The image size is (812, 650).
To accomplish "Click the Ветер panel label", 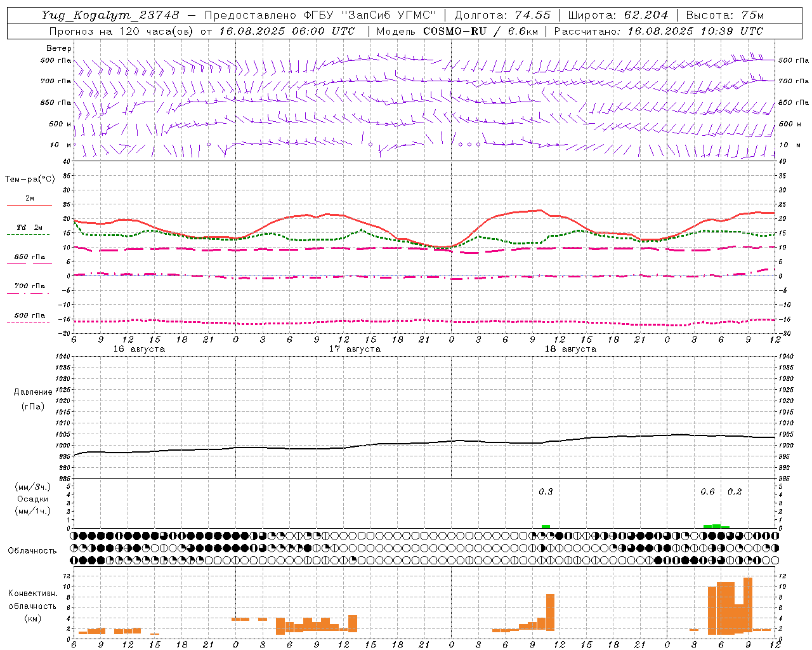I will tap(59, 48).
